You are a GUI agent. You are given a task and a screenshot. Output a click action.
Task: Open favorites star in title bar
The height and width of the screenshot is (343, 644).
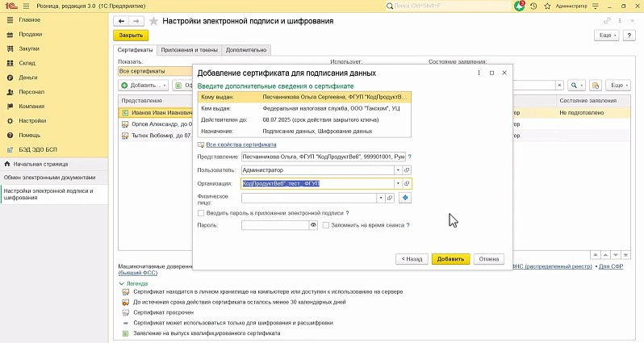point(547,6)
